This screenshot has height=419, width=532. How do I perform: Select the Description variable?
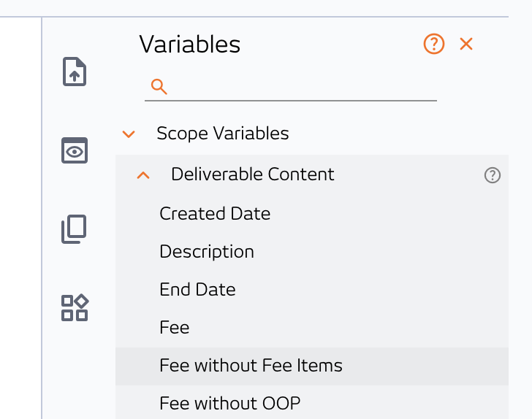pos(207,252)
